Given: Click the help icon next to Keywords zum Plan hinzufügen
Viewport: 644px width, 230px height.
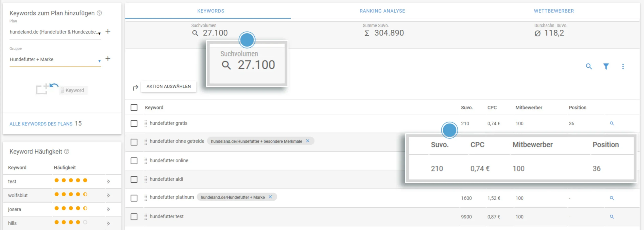Looking at the screenshot, I should coord(100,13).
